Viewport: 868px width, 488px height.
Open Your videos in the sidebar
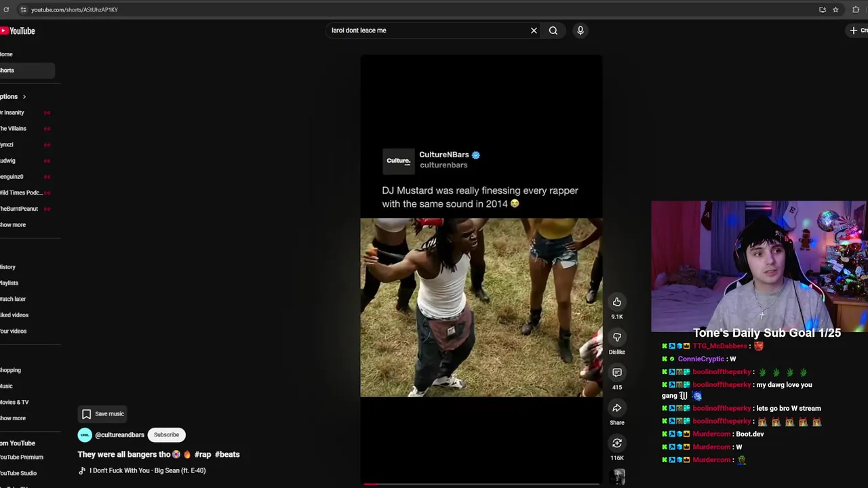[x=14, y=331]
